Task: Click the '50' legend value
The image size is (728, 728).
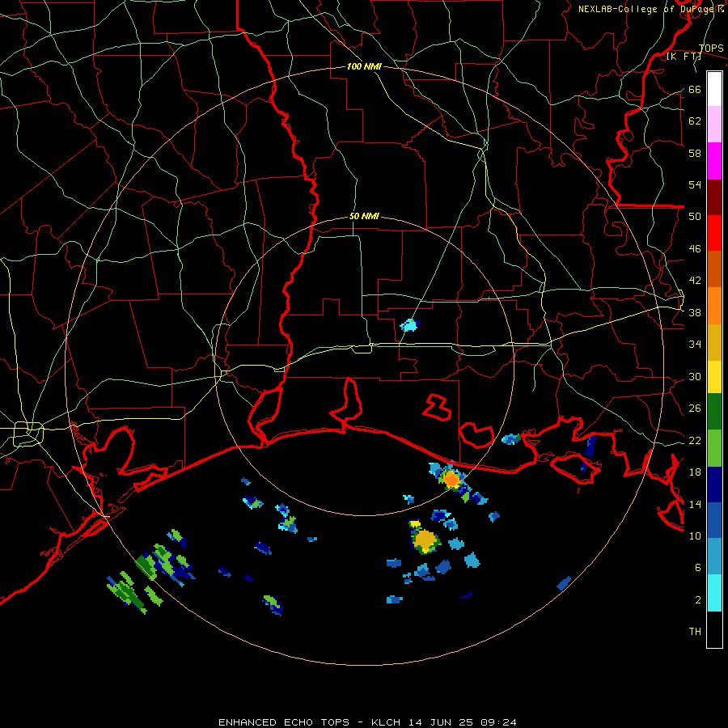Action: click(695, 217)
